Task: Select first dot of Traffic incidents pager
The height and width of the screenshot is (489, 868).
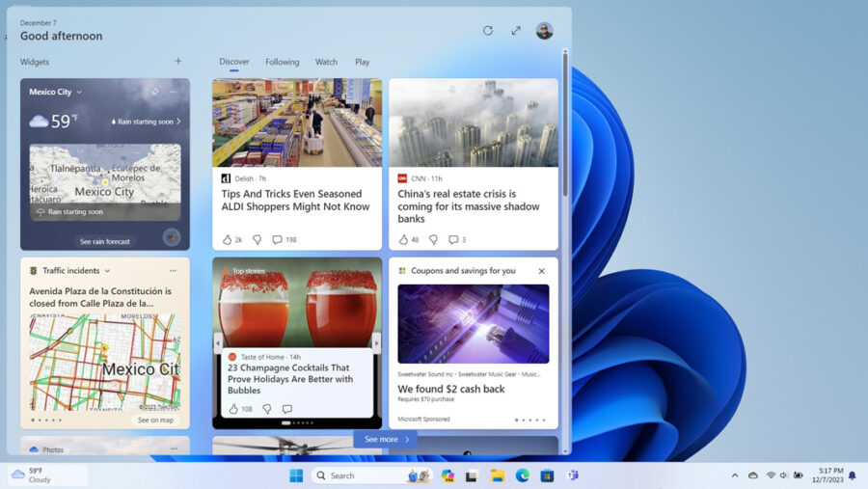Action: point(33,421)
